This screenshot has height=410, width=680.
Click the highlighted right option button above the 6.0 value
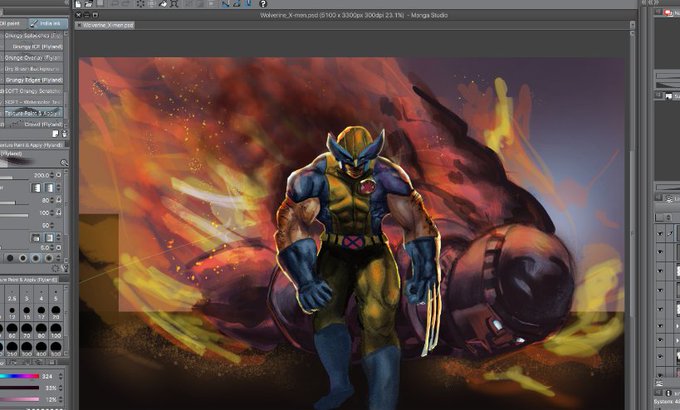[49, 238]
